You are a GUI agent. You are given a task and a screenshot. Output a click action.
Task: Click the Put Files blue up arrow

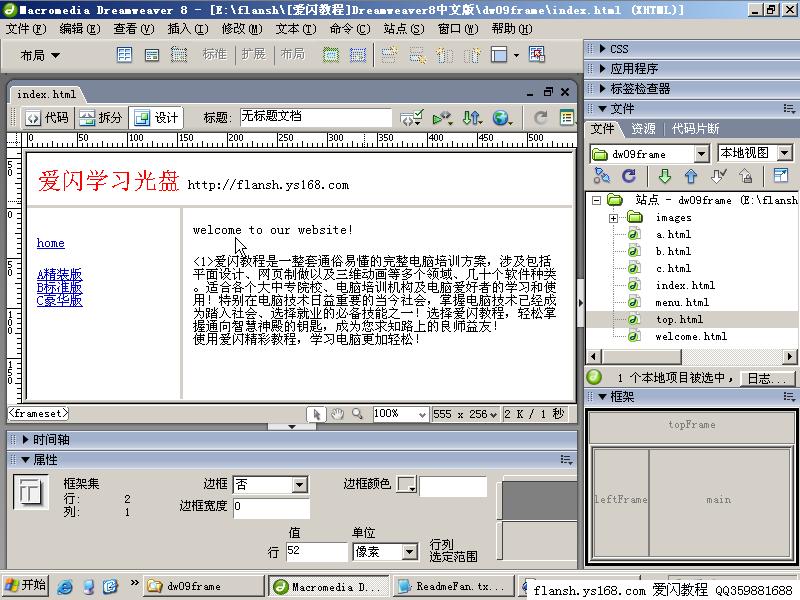(691, 176)
